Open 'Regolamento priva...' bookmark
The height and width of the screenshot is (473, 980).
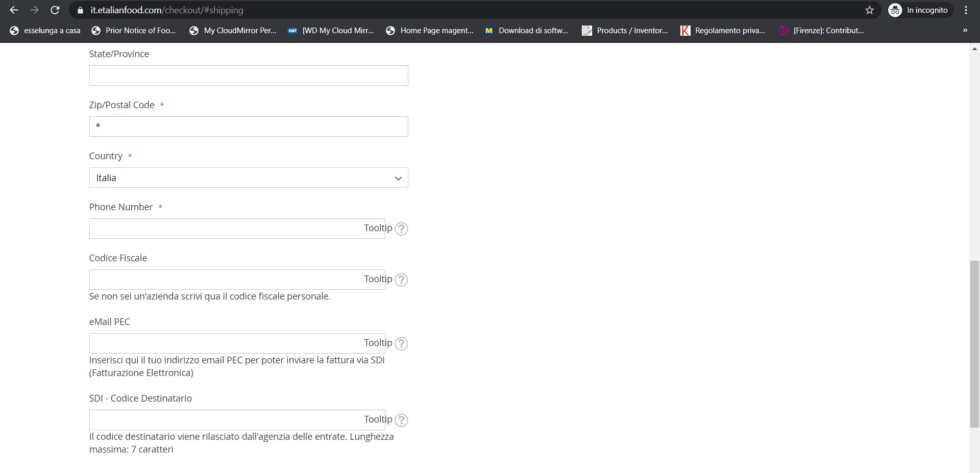(x=723, y=31)
